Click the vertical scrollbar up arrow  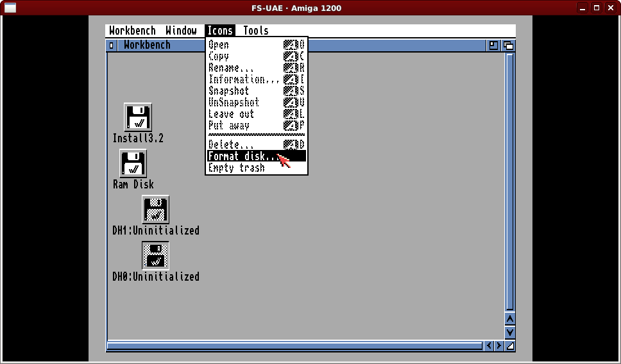point(510,319)
